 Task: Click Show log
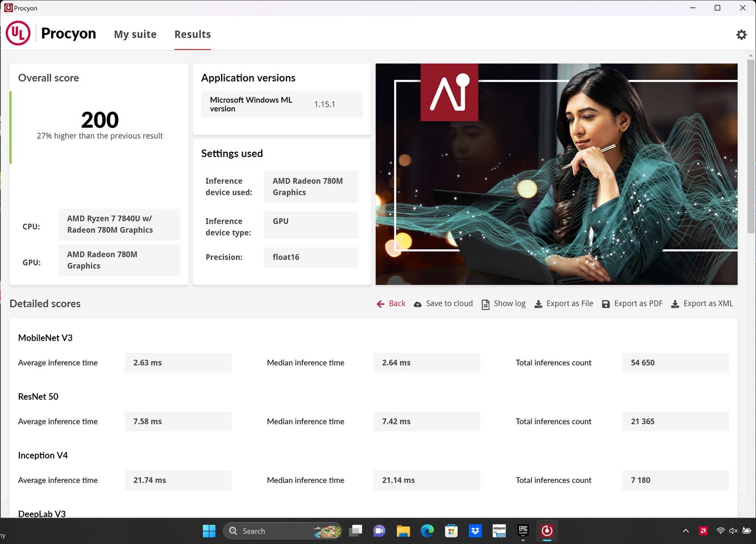click(509, 304)
